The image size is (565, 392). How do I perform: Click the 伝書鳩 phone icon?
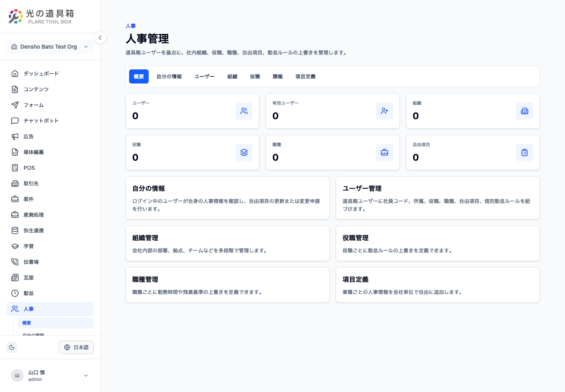click(15, 262)
